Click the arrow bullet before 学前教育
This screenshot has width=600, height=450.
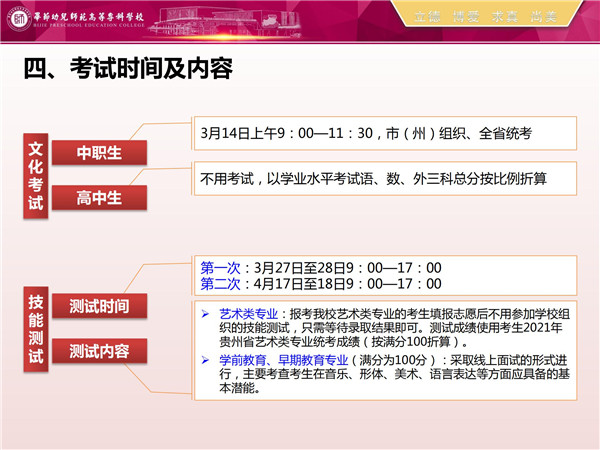tap(205, 360)
